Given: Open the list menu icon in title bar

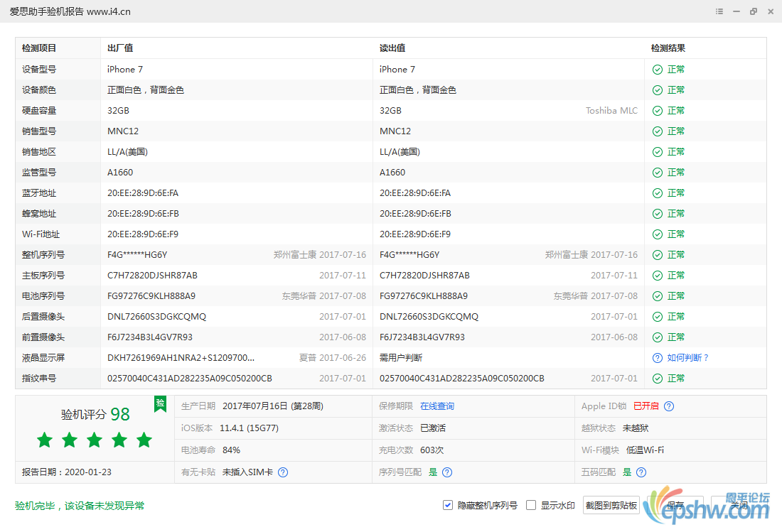Looking at the screenshot, I should coord(719,11).
